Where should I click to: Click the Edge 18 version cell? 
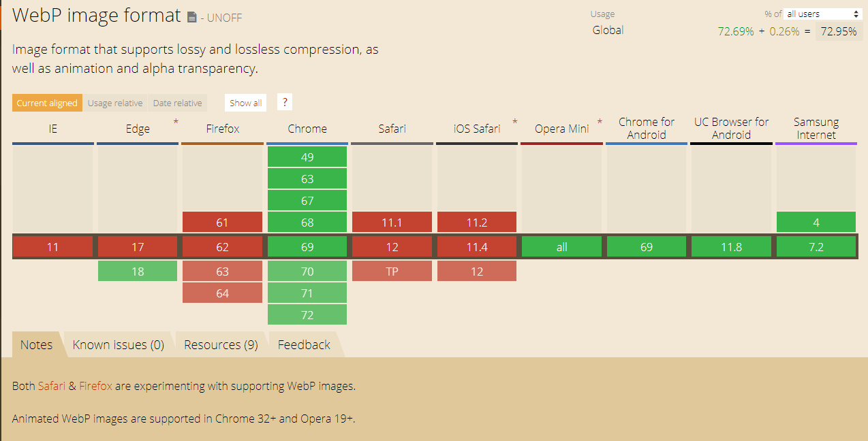[138, 271]
